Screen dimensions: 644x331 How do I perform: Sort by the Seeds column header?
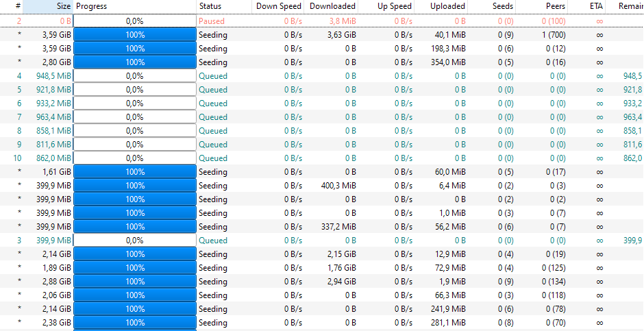click(492, 6)
